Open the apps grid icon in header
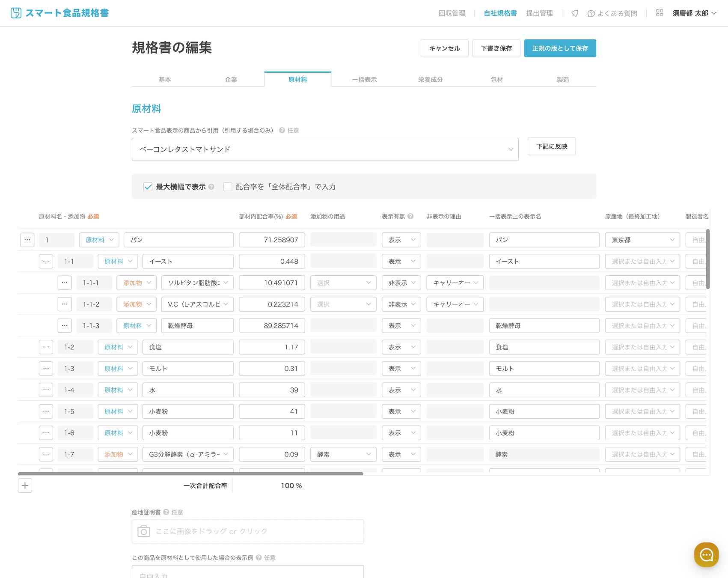728x578 pixels. (660, 13)
